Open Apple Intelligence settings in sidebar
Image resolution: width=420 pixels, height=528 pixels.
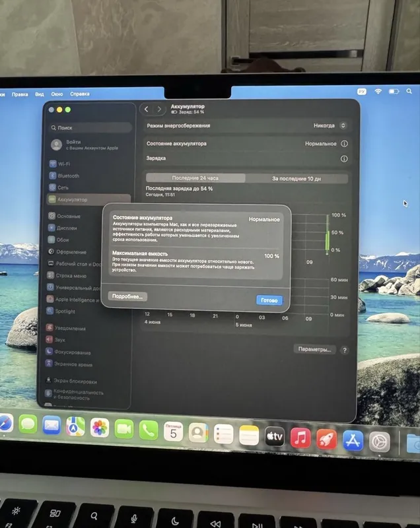click(73, 300)
